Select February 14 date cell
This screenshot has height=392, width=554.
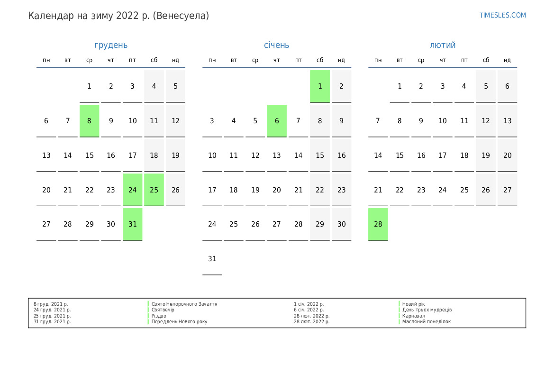378,155
